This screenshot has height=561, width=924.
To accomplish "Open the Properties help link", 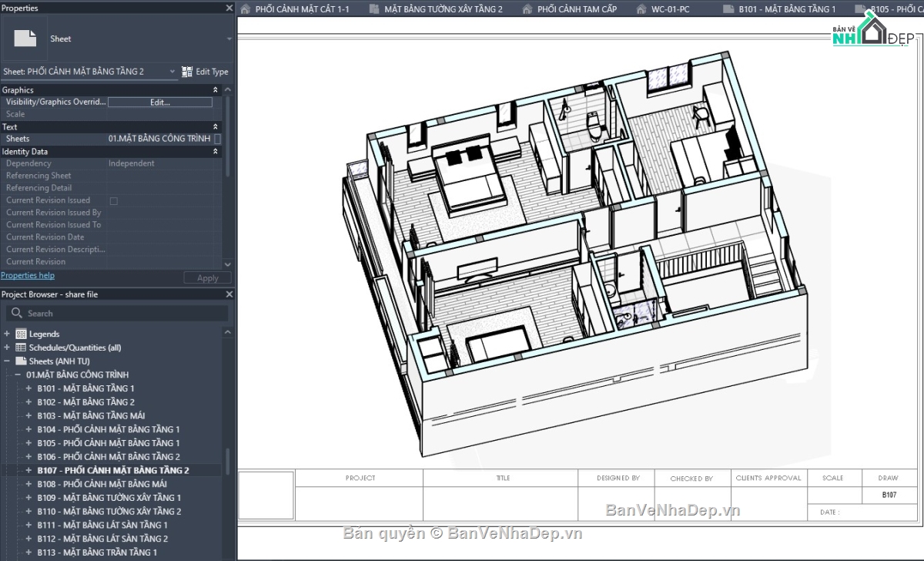I will [x=28, y=275].
